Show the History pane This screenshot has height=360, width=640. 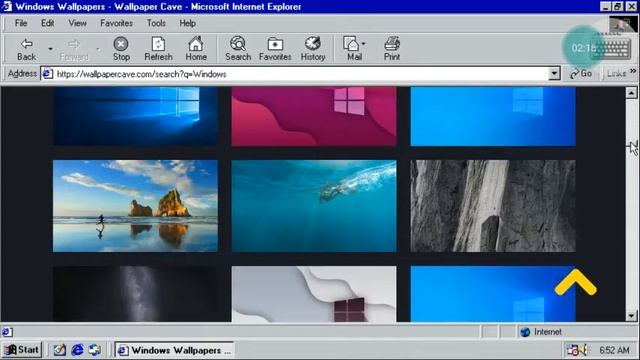click(x=313, y=49)
